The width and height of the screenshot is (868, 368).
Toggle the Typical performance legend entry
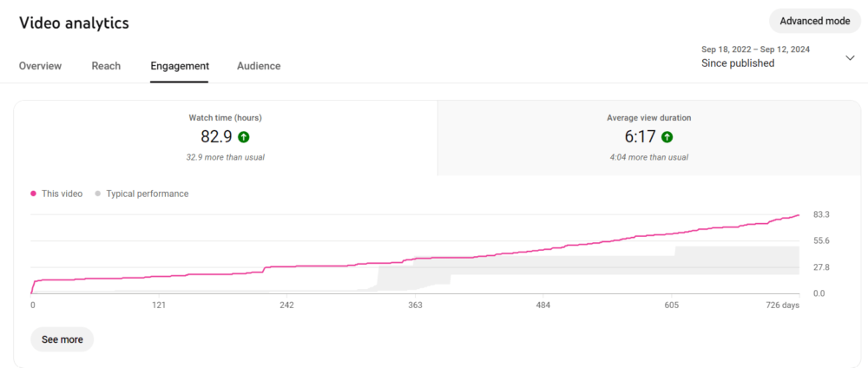(x=141, y=194)
